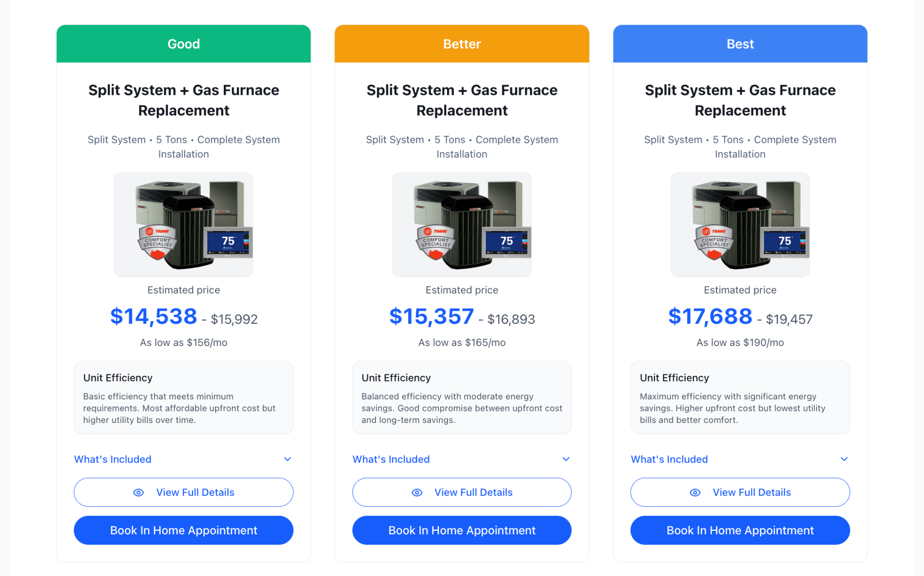
Task: Expand What's Included chevron in Better plan
Action: (566, 459)
